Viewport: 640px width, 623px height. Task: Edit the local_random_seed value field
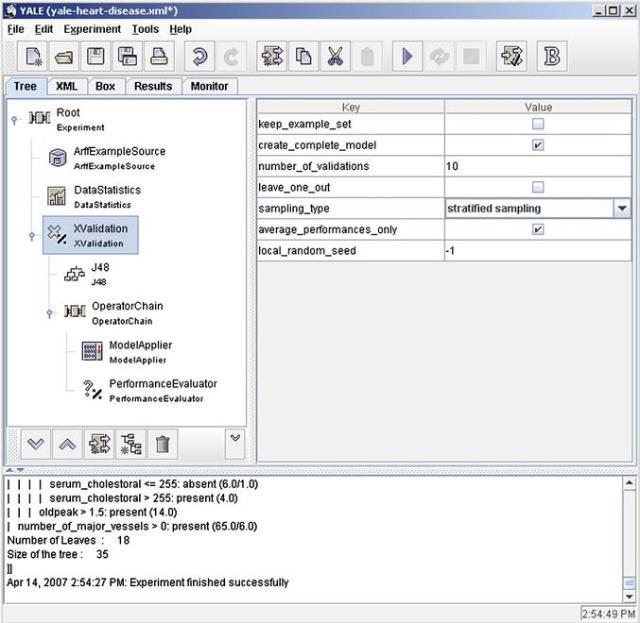538,251
